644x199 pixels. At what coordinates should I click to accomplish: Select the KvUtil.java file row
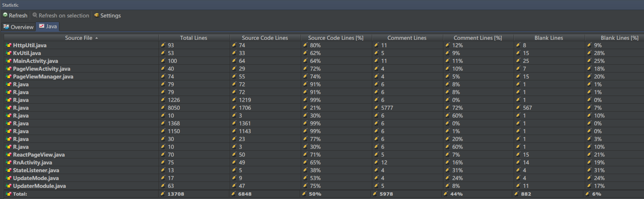(27, 53)
